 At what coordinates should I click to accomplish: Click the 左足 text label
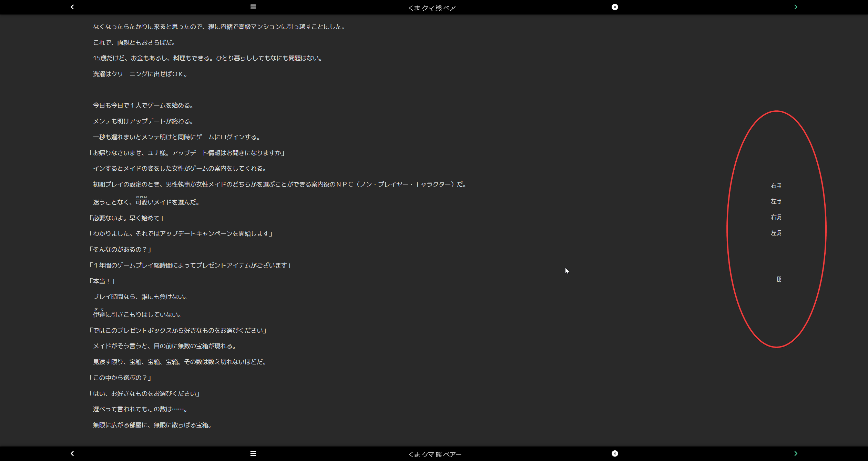coord(776,233)
